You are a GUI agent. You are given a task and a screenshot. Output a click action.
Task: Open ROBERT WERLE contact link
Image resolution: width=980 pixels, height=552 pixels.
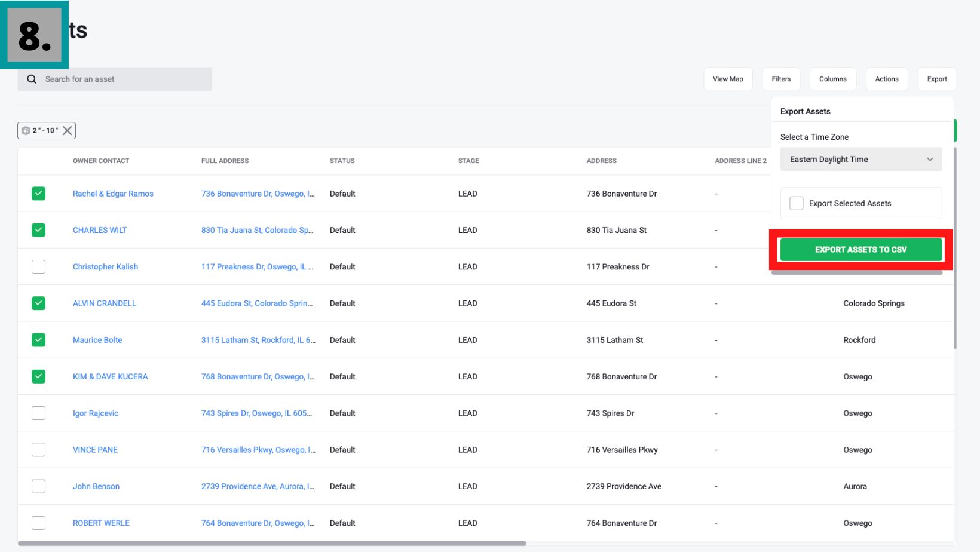click(101, 523)
